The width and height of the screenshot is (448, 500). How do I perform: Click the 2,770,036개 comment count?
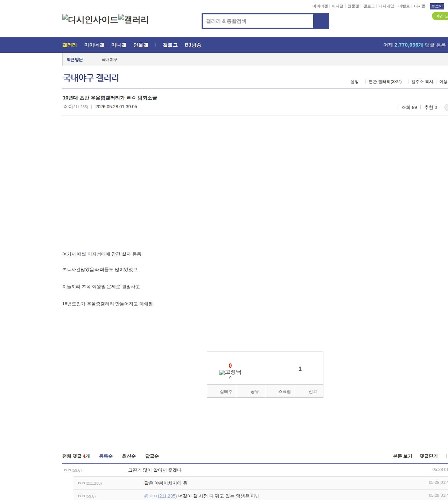click(x=408, y=45)
